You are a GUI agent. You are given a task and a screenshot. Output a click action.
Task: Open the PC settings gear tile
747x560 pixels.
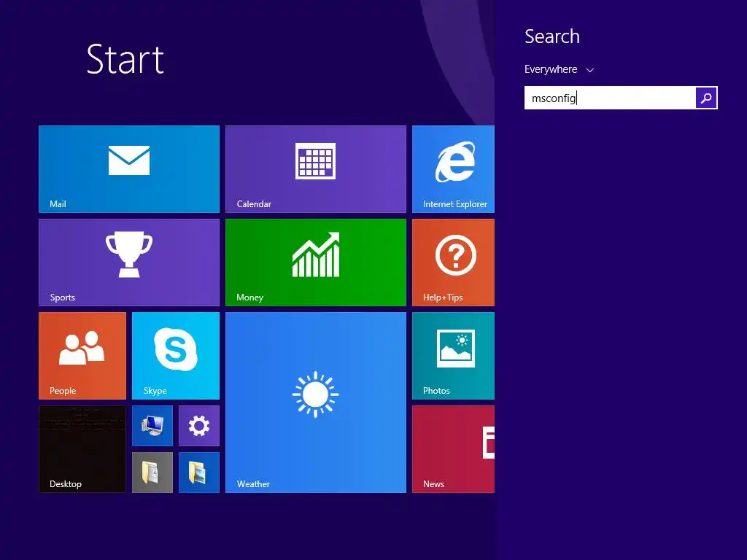[x=199, y=426]
